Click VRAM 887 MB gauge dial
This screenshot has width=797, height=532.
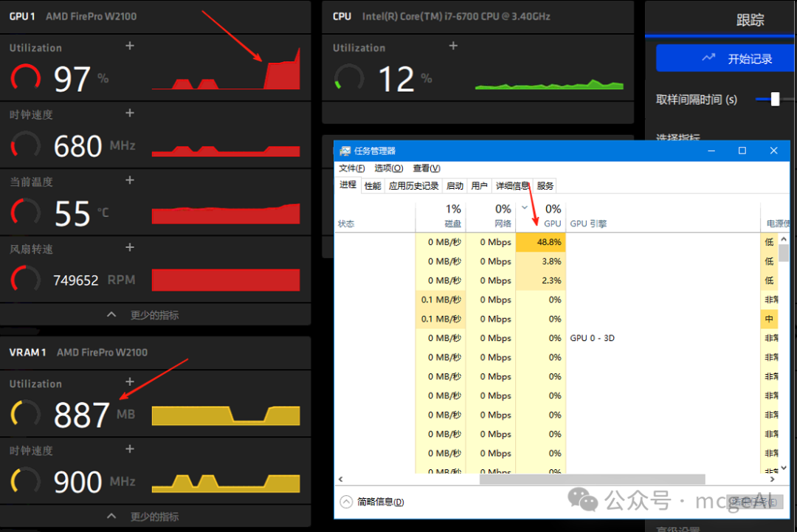[25, 414]
